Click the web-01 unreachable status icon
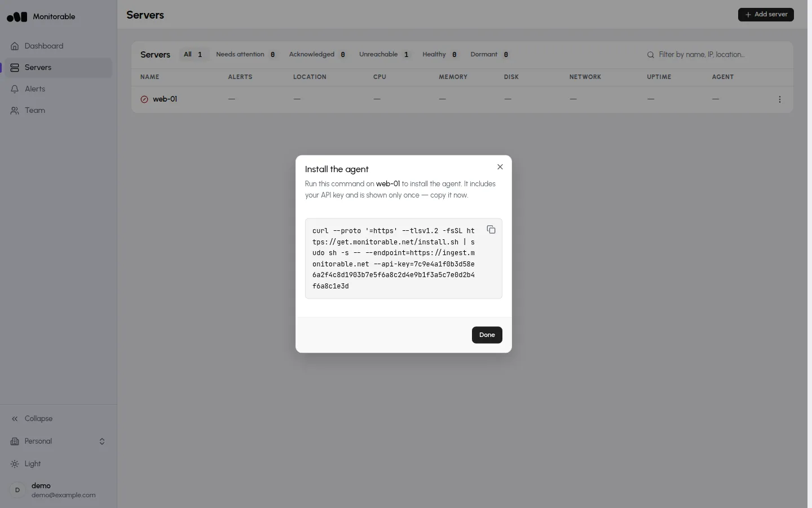The width and height of the screenshot is (812, 508). [x=144, y=99]
